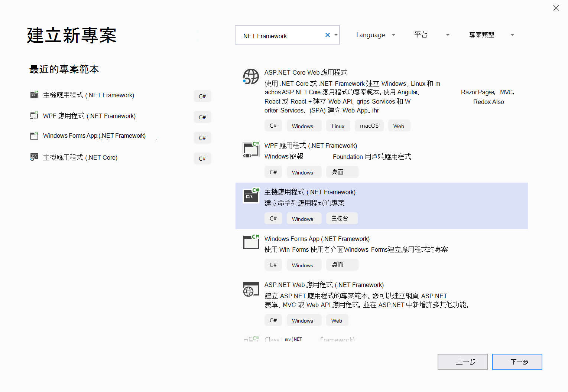Click the C# tag under Windows Forms App result

[x=273, y=265]
